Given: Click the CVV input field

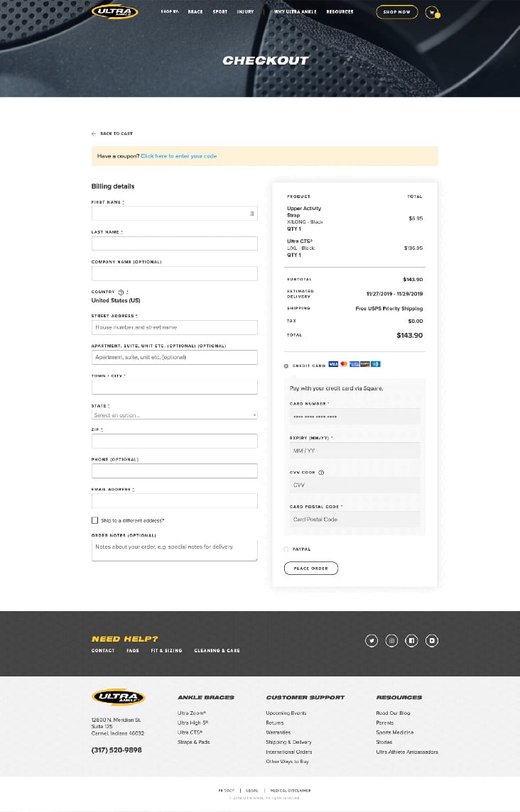Looking at the screenshot, I should [x=354, y=485].
